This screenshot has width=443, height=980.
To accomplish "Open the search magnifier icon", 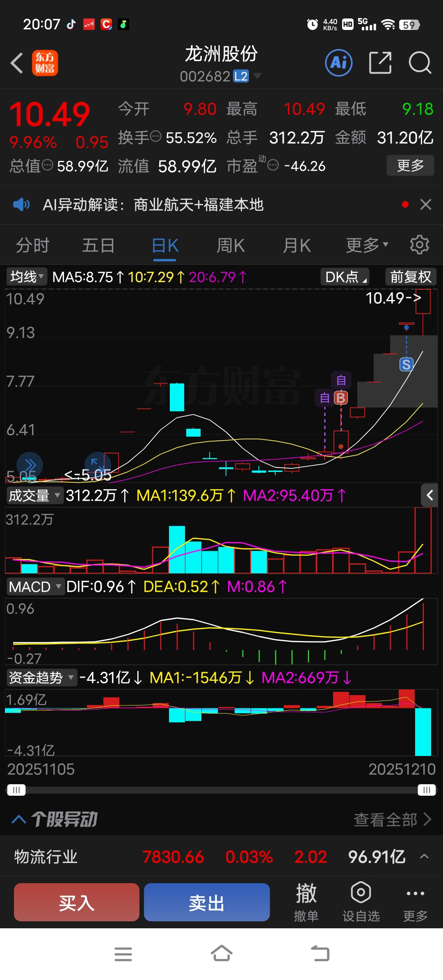I will coord(420,63).
